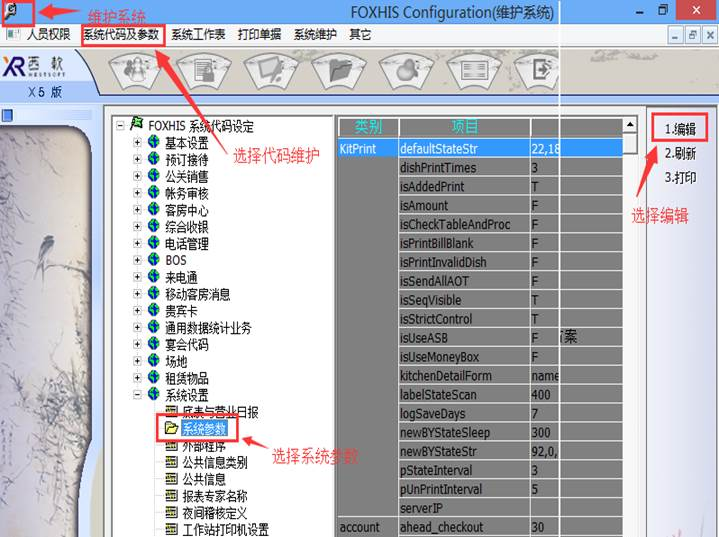
Task: Click the personnel permissions fan toolbar icon
Action: tap(135, 70)
